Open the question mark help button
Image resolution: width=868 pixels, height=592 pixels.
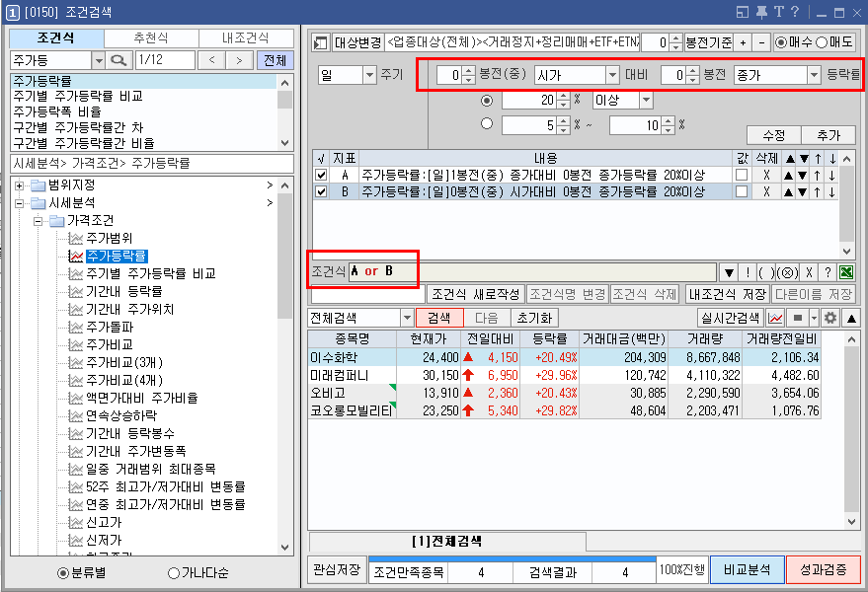coord(828,272)
